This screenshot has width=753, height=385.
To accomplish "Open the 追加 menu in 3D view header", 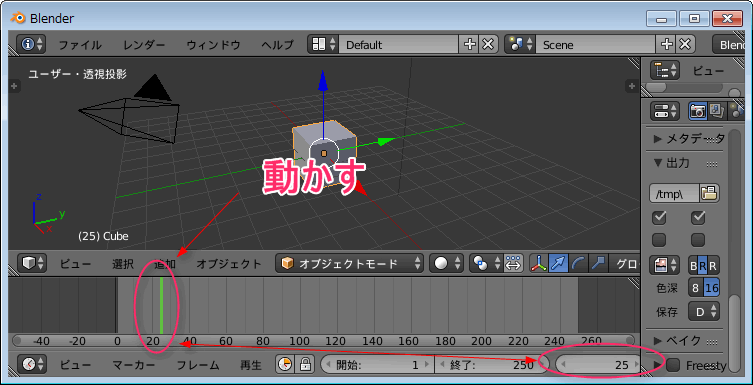I will [165, 264].
